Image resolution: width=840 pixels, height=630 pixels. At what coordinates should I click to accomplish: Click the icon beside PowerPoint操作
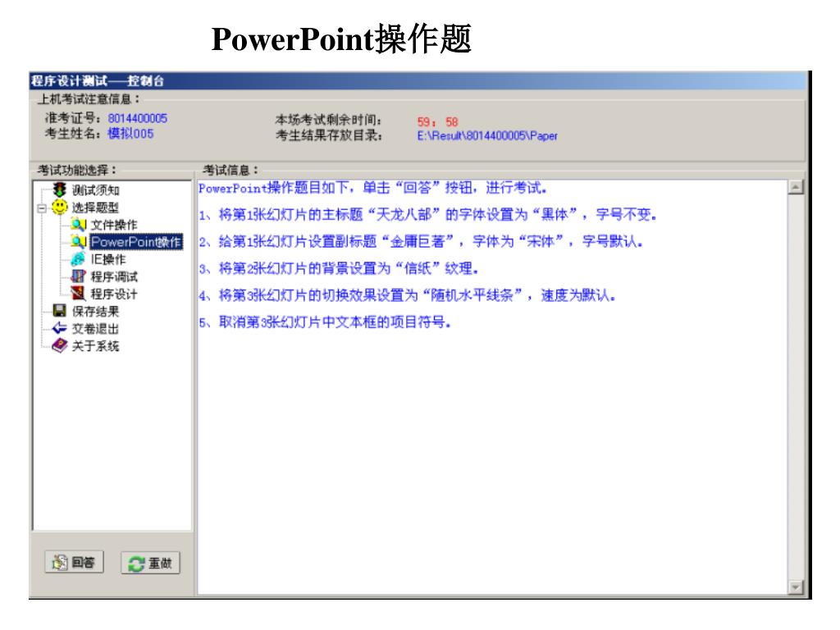[x=79, y=242]
